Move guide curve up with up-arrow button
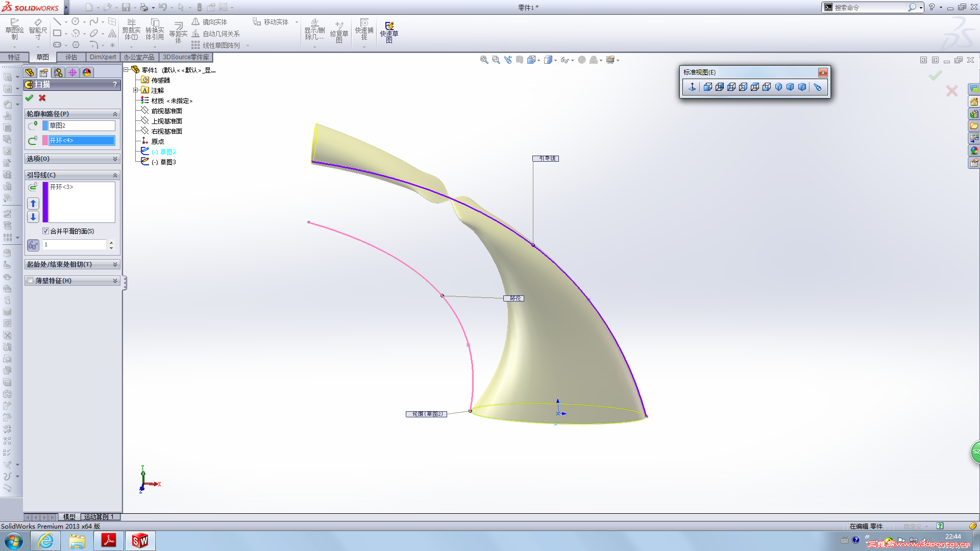 [33, 204]
